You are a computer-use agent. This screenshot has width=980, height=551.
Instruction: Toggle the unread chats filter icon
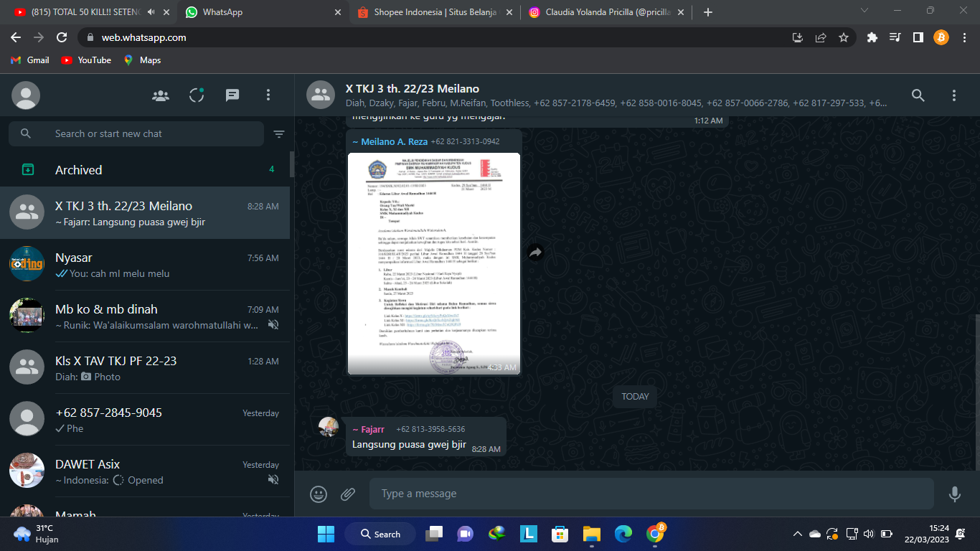(x=279, y=134)
